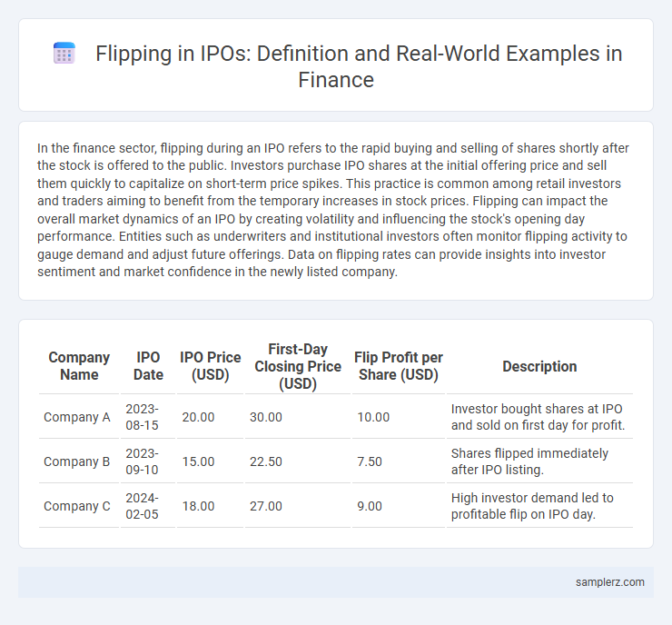Click the calendar icon beside the title

[x=64, y=54]
